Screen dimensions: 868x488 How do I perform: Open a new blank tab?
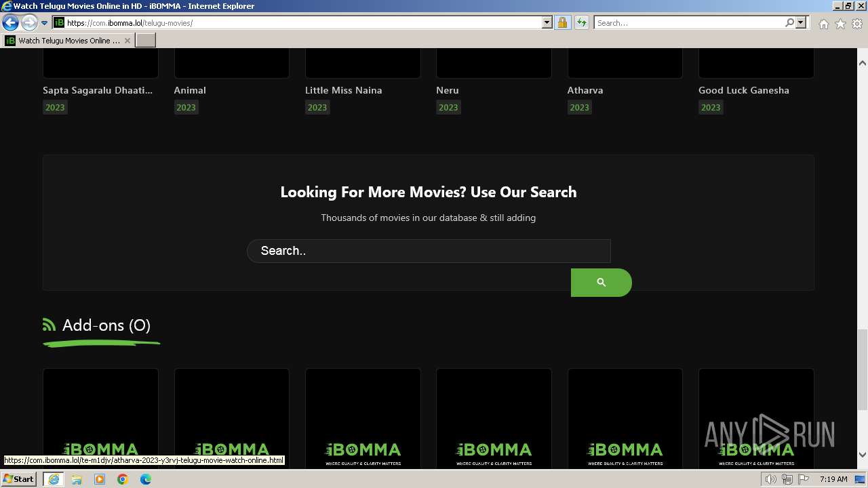tap(146, 40)
